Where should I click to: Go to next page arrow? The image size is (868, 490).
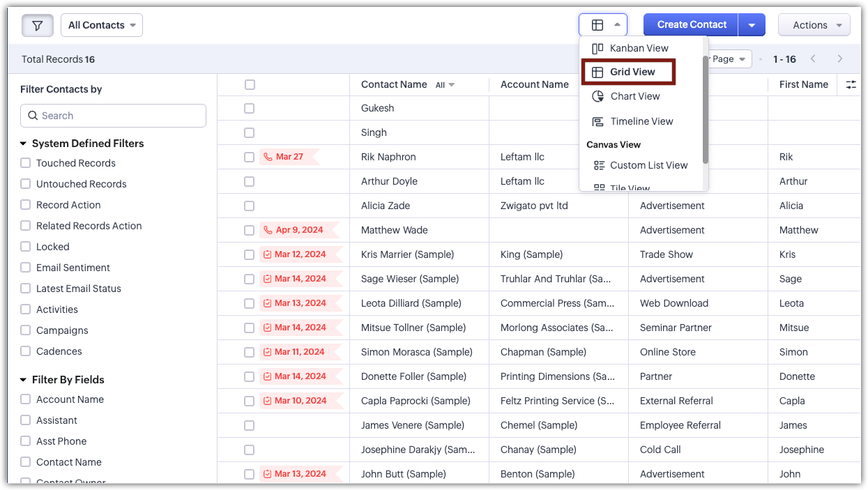pyautogui.click(x=840, y=59)
